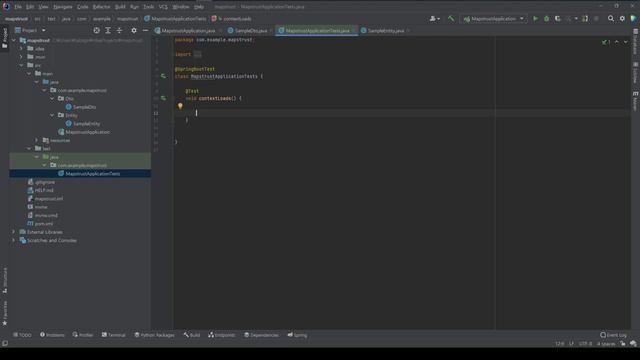Expand Scratches and Consoles node
Image resolution: width=640 pixels, height=360 pixels.
pyautogui.click(x=14, y=240)
